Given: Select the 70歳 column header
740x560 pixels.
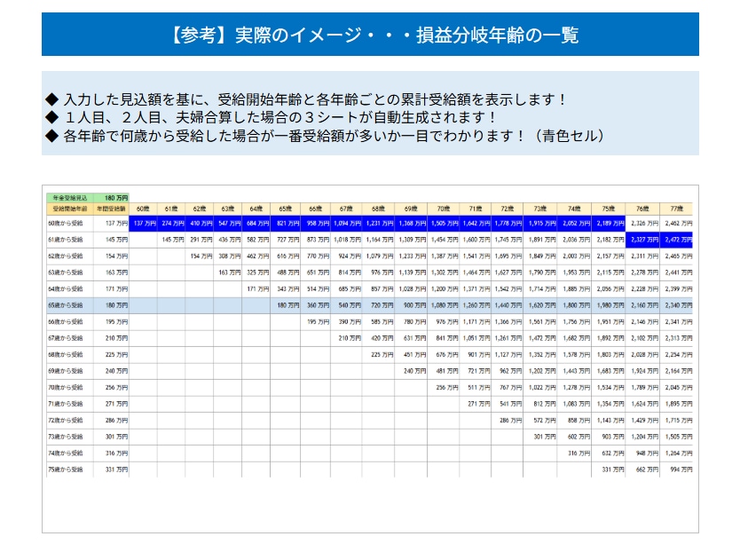Looking at the screenshot, I should pyautogui.click(x=444, y=209).
